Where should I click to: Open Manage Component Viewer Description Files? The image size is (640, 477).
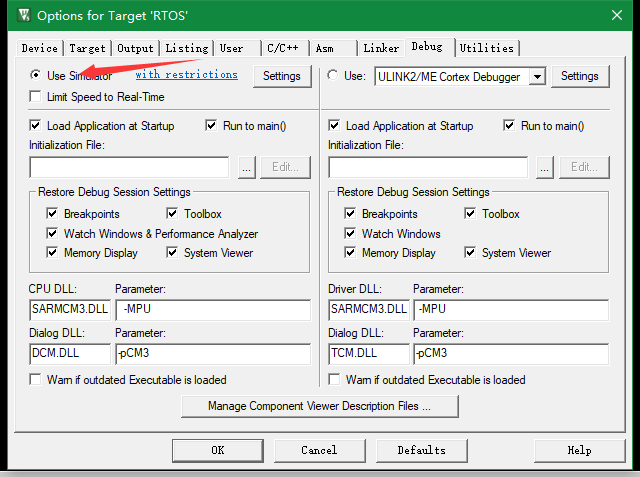click(x=320, y=406)
